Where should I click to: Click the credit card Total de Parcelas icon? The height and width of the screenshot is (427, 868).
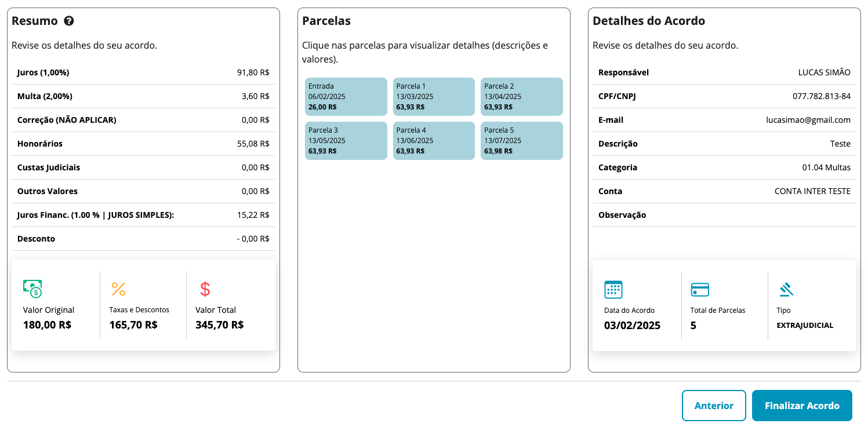tap(700, 289)
